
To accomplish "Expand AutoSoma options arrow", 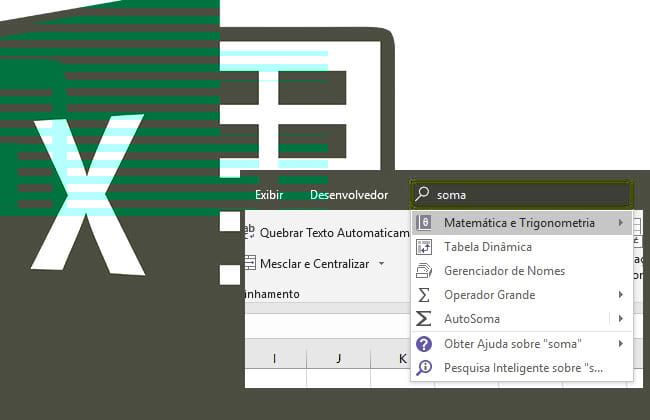I will coord(621,318).
